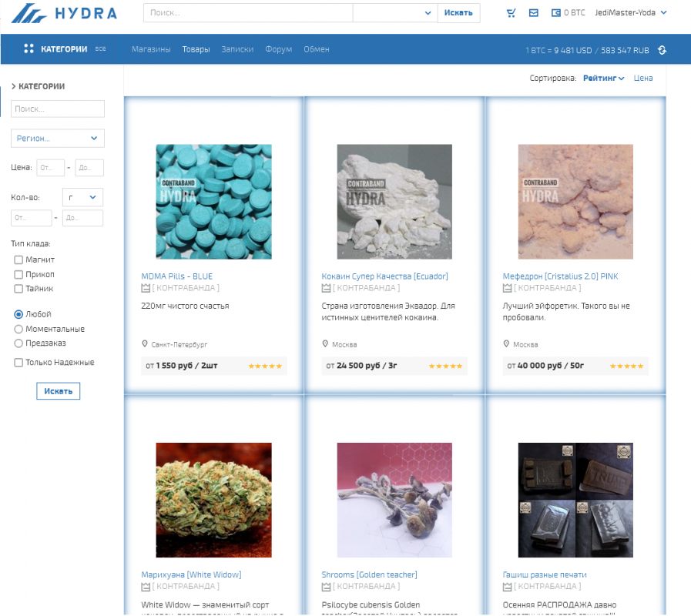Open the Гашиш разные печати title link
The height and width of the screenshot is (616, 691).
[545, 574]
